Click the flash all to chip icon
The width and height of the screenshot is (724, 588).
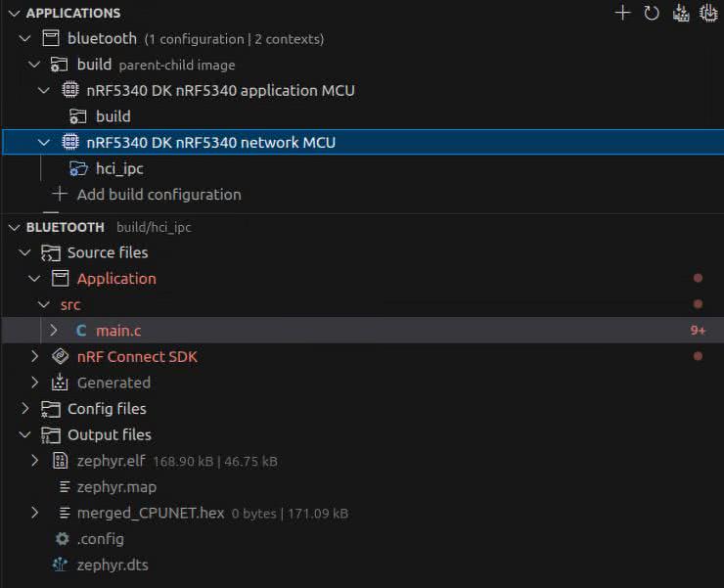tap(708, 13)
